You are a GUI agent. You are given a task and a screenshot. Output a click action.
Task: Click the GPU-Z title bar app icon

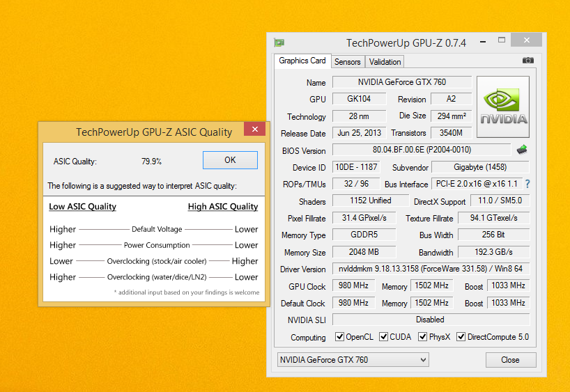pyautogui.click(x=279, y=43)
